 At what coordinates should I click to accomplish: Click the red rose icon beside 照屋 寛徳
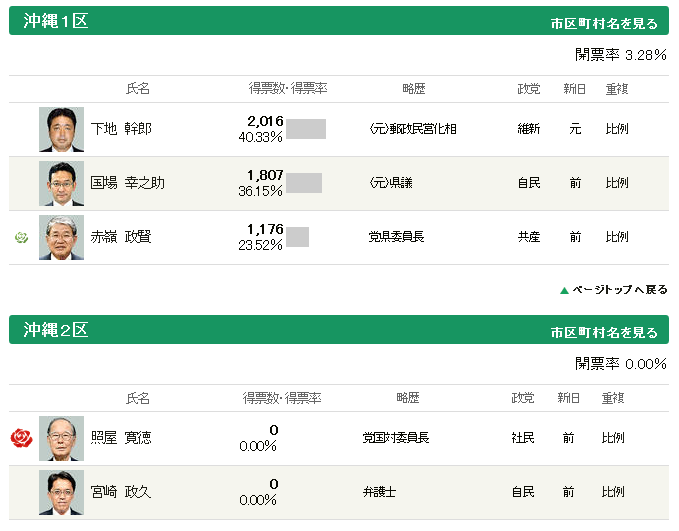click(x=21, y=438)
